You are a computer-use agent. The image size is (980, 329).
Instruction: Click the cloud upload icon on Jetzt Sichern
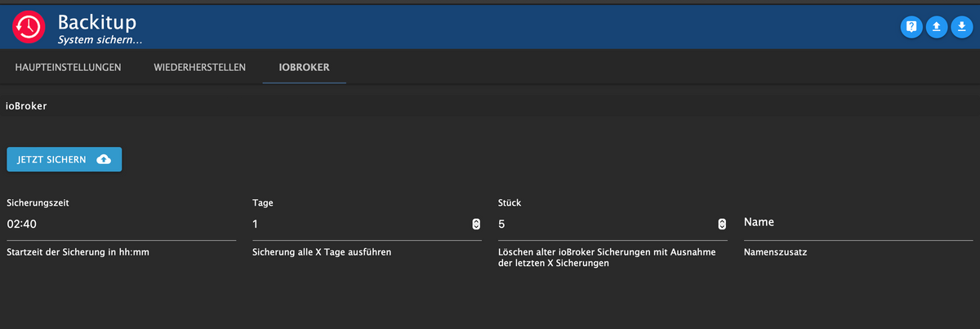pos(104,160)
